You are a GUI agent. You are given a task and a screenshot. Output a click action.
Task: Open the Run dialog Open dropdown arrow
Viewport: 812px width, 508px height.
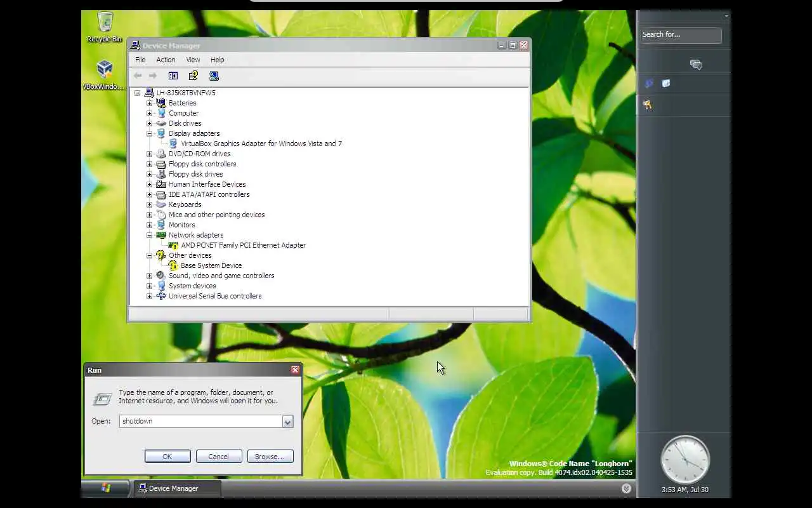coord(287,422)
